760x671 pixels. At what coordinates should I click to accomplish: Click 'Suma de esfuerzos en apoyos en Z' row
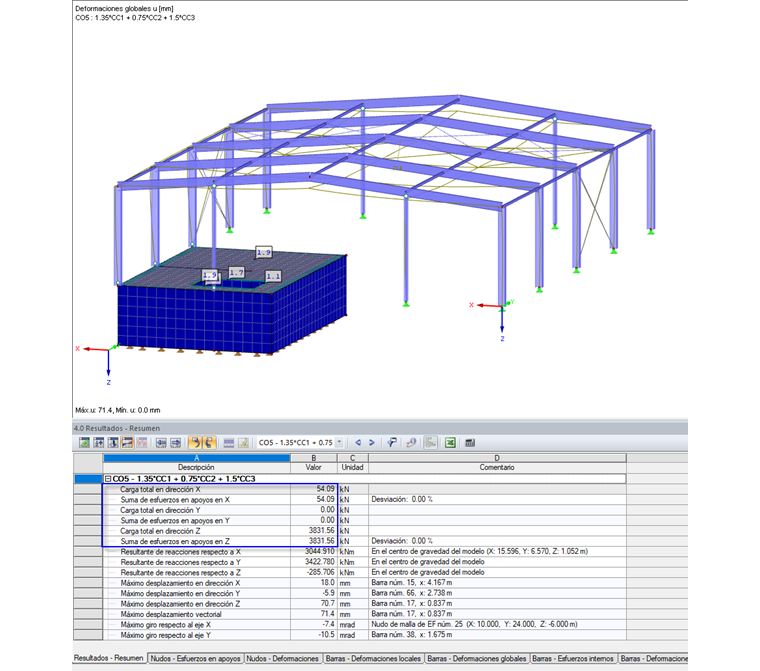point(364,541)
